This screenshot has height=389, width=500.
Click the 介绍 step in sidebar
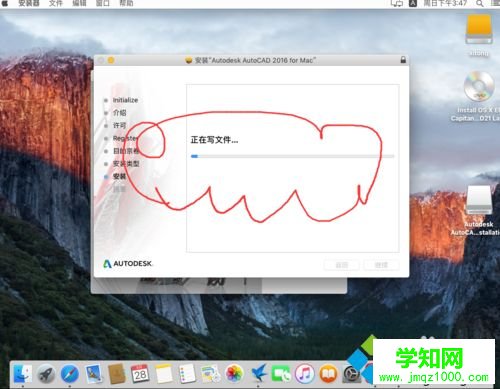point(120,113)
